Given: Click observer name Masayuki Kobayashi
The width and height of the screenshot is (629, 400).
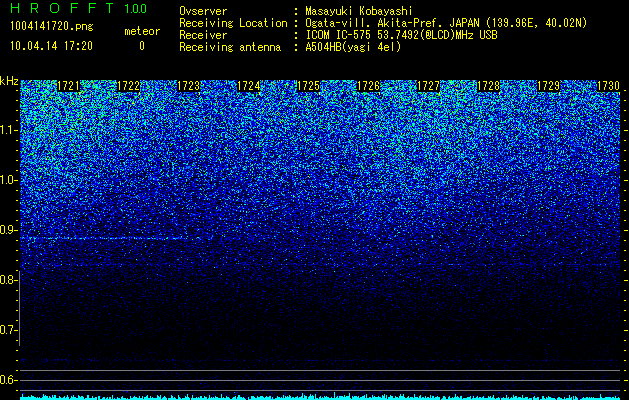Looking at the screenshot, I should pyautogui.click(x=359, y=11).
